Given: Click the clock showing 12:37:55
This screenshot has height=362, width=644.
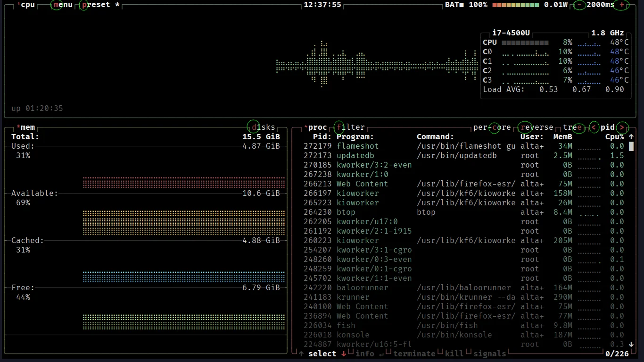Looking at the screenshot, I should tap(322, 5).
